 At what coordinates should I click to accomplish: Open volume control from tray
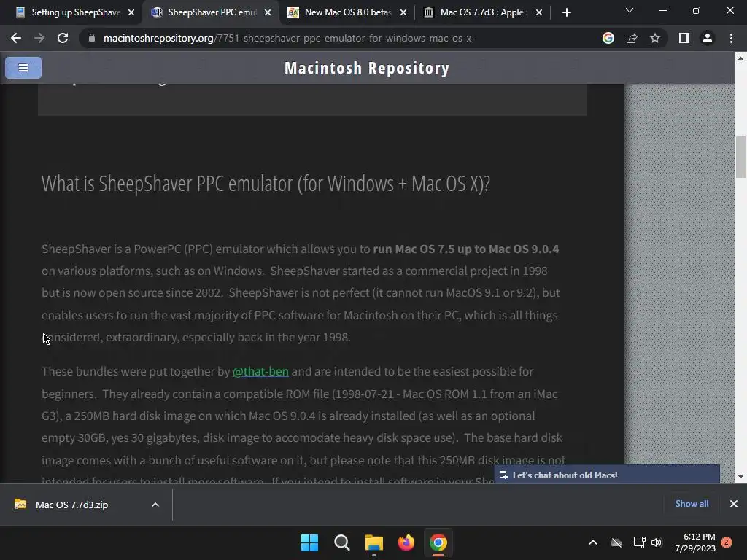(657, 542)
